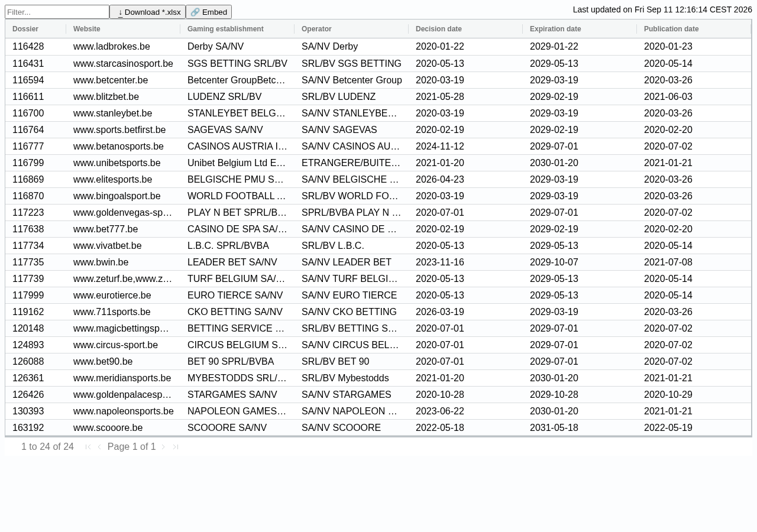Image resolution: width=757 pixels, height=532 pixels.
Task: Select website cell www.meridiansports.be
Action: [122, 378]
